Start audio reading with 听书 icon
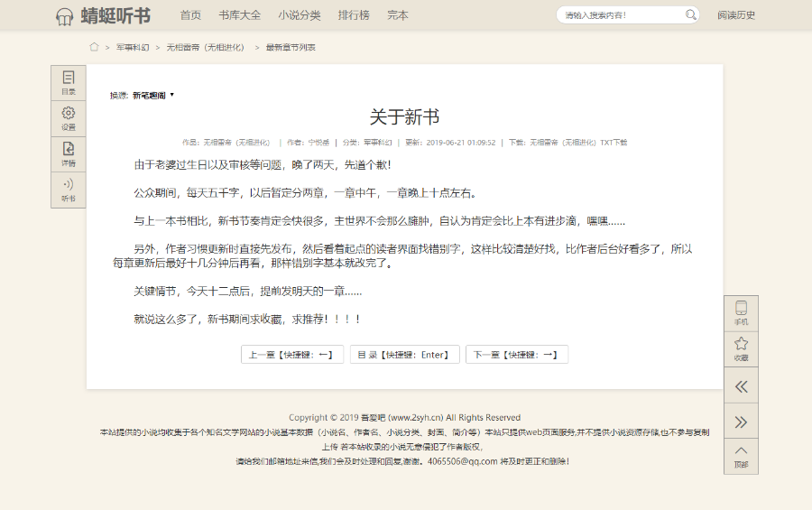812x510 pixels. coord(69,190)
